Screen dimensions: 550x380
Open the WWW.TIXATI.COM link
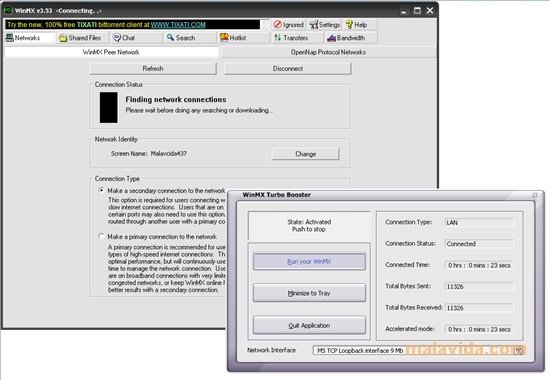coord(178,25)
